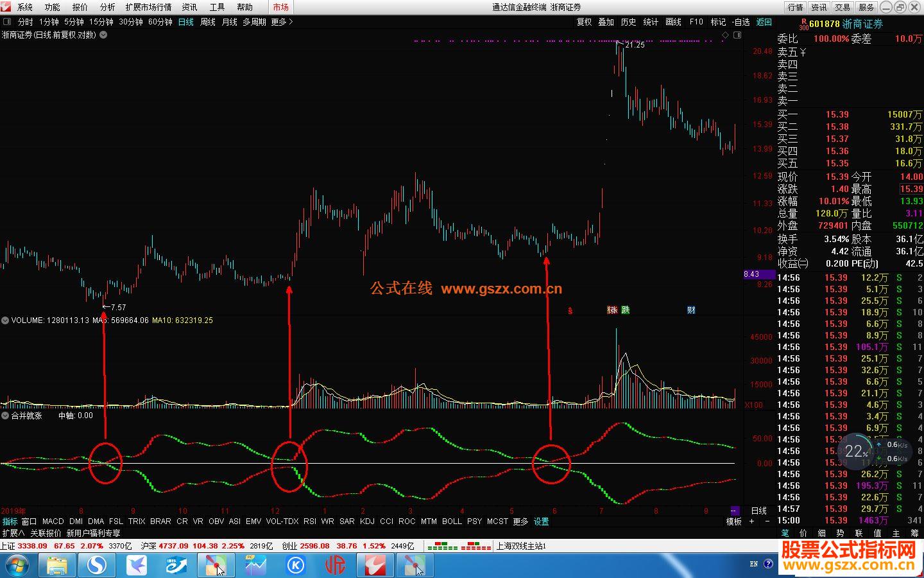Click 模板 at the bottom of the chart

733,521
